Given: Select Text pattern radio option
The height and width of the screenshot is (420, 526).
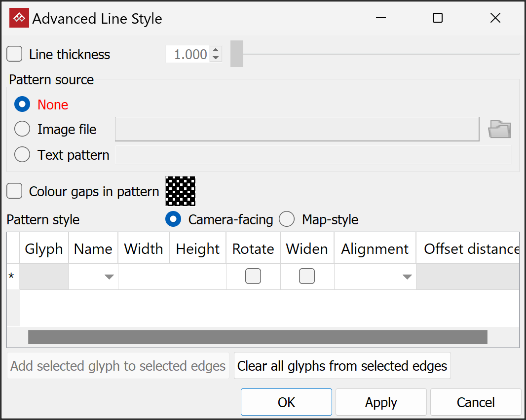Looking at the screenshot, I should point(22,155).
